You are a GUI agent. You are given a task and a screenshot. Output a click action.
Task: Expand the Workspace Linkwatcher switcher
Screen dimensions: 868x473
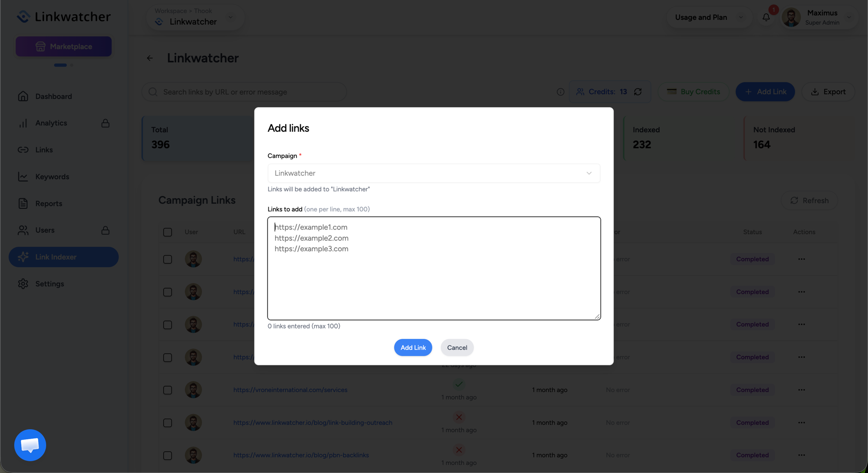[195, 17]
